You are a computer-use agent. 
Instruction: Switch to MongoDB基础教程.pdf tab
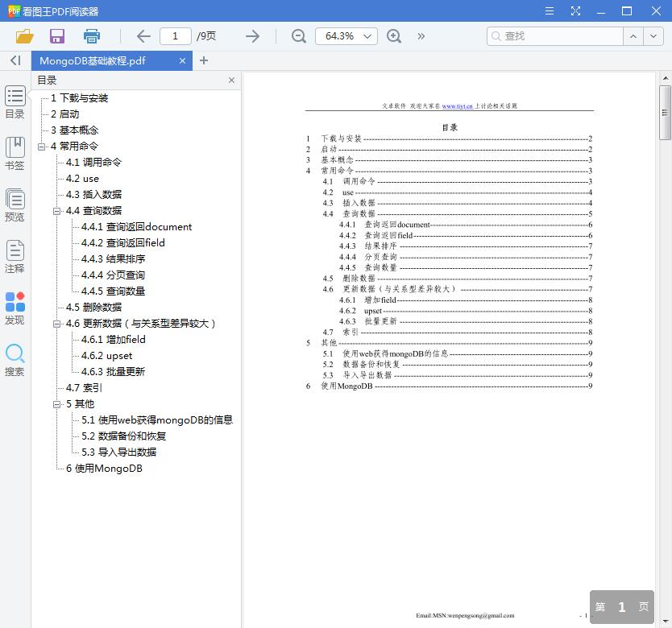(x=93, y=61)
